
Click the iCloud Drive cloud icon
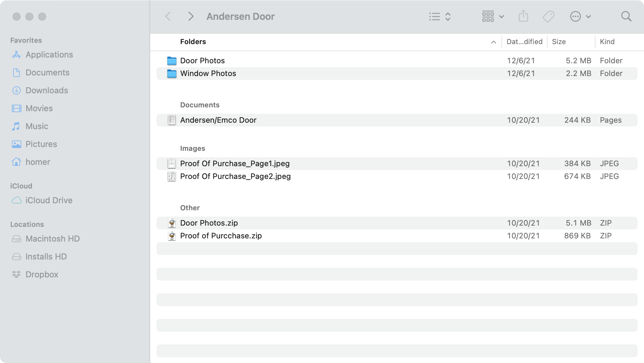pyautogui.click(x=17, y=200)
